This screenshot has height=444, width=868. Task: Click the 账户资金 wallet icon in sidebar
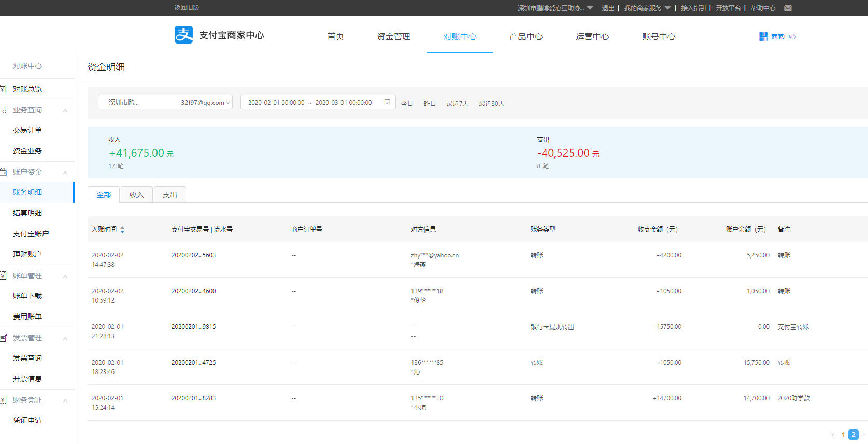pyautogui.click(x=3, y=172)
